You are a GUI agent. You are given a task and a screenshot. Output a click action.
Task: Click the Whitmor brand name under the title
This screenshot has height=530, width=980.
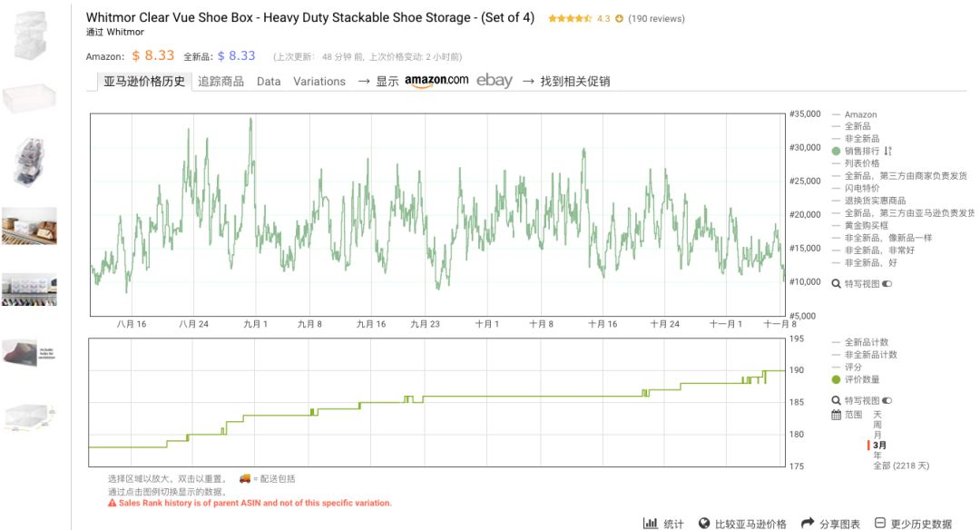point(125,32)
